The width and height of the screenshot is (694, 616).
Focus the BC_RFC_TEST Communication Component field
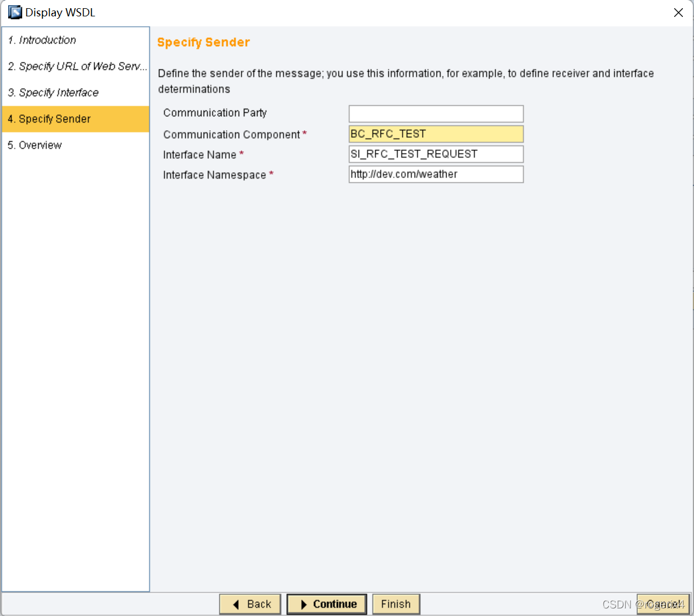pos(435,134)
